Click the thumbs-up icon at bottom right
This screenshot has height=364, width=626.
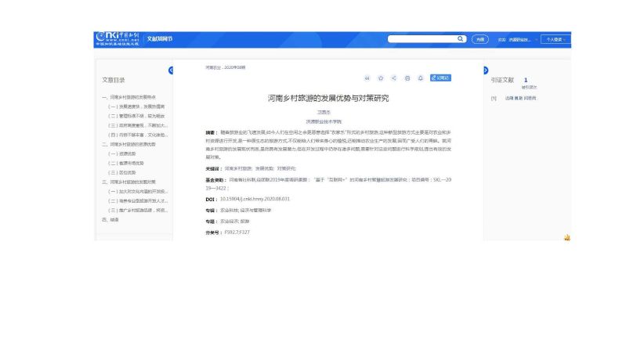point(566,236)
